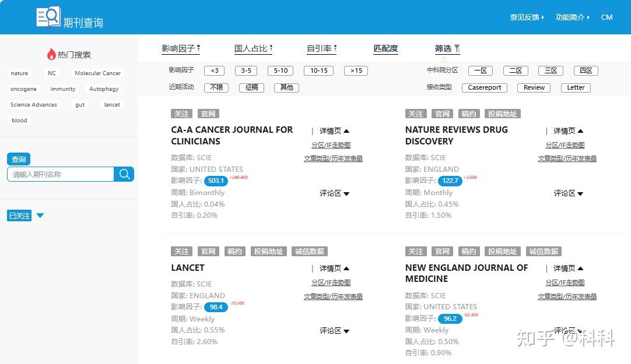
Task: Toggle impact factor filter 10-15
Action: click(x=319, y=70)
